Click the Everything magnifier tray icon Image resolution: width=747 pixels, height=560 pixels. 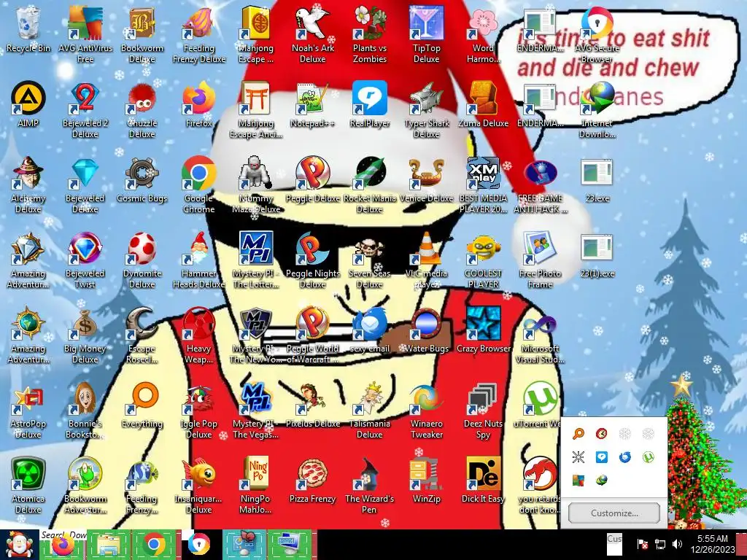click(578, 433)
